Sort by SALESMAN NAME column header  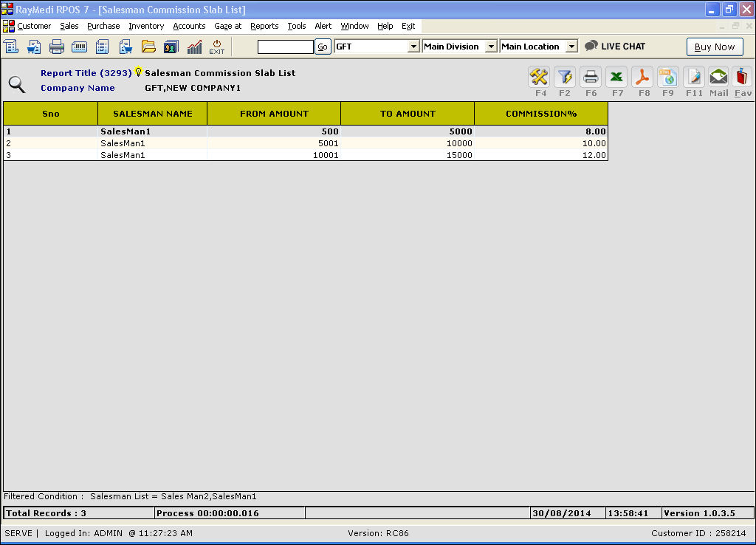[x=152, y=114]
